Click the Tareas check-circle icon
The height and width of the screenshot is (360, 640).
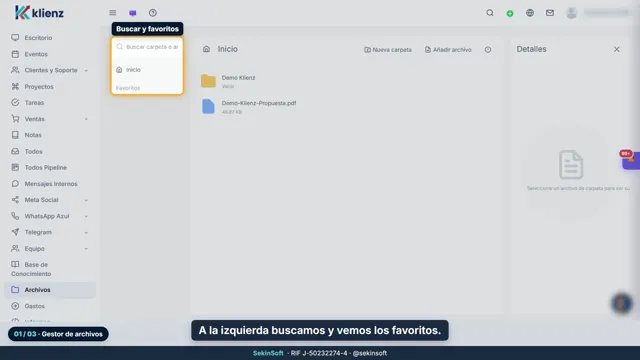[15, 102]
